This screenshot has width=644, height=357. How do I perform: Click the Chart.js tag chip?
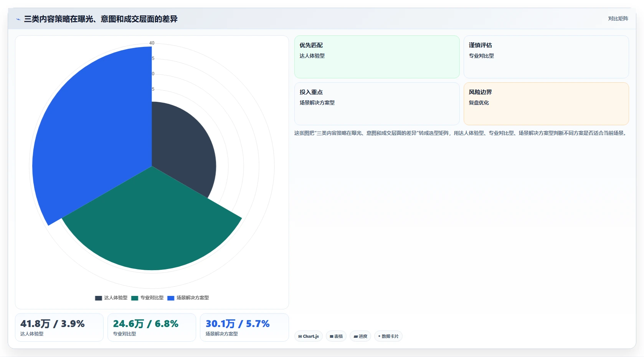[309, 336]
